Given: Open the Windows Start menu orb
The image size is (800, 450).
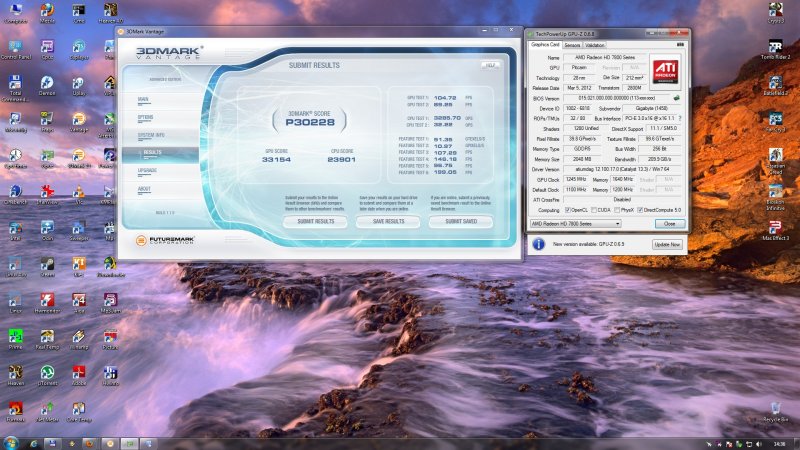Looking at the screenshot, I should point(10,443).
